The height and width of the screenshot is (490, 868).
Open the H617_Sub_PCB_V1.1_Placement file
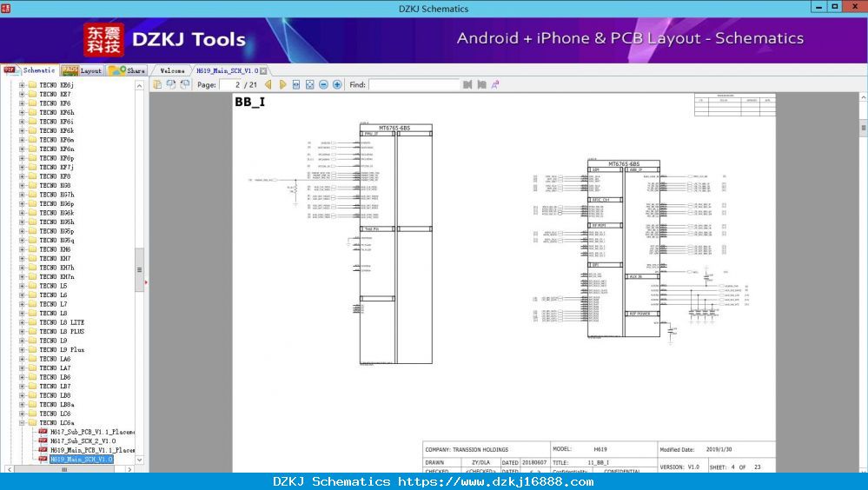[92, 432]
